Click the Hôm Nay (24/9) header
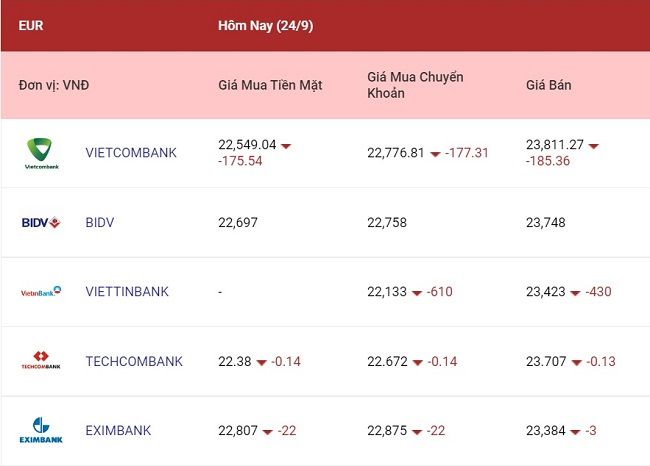The image size is (650, 466). 266,26
